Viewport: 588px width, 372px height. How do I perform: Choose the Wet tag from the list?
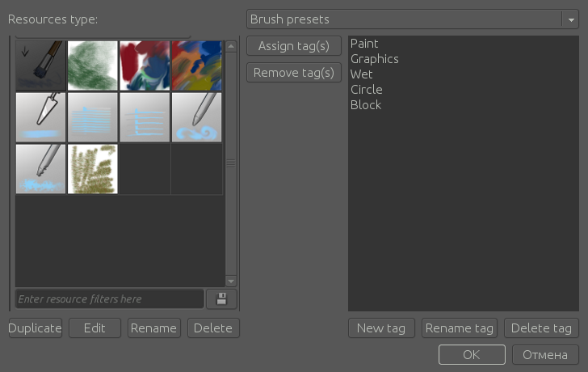(x=361, y=74)
